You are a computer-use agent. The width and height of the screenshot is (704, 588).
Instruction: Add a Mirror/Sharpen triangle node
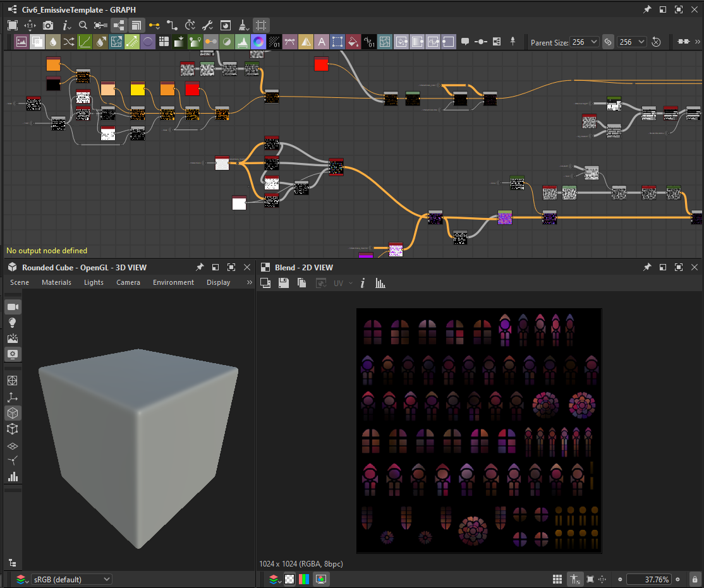coord(306,42)
